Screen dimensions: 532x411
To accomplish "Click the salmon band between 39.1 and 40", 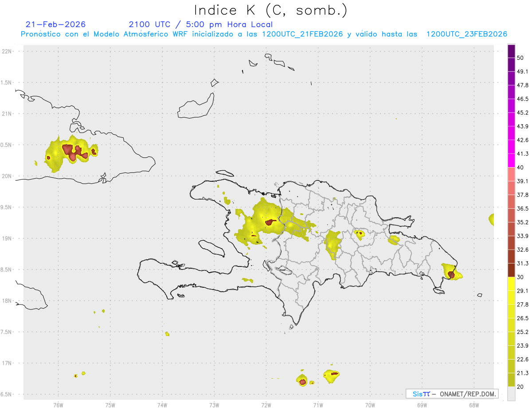I will pos(511,175).
